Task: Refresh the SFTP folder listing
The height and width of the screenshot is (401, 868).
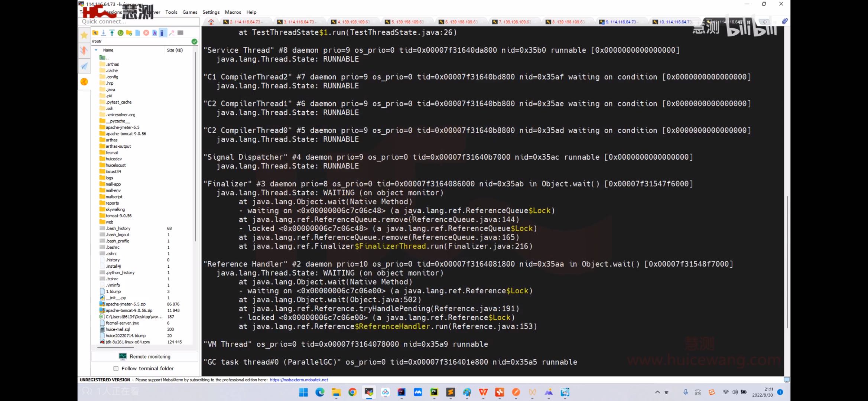Action: coord(120,33)
